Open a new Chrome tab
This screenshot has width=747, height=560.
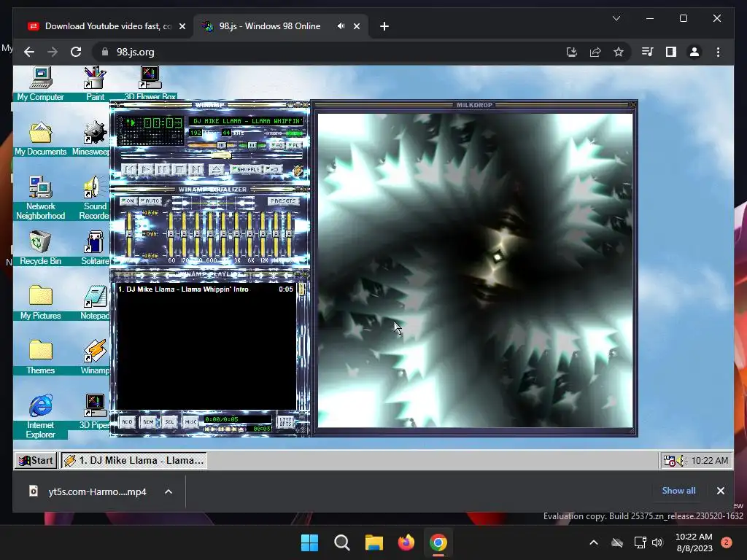[384, 26]
